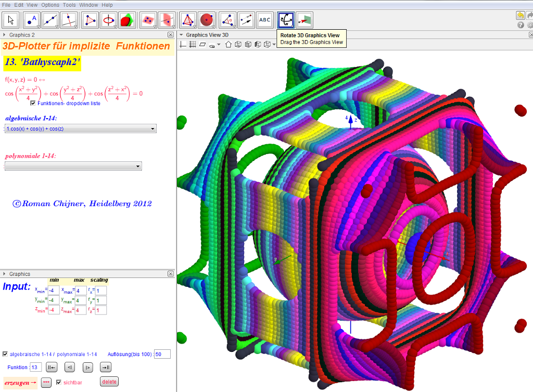Activate the Rotate 3D Graphics View tool
Viewport: 533px width, 392px height.
pyautogui.click(x=286, y=20)
